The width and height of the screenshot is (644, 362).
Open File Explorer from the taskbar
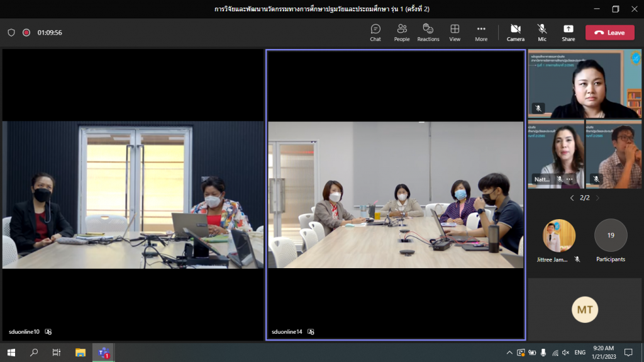click(80, 353)
